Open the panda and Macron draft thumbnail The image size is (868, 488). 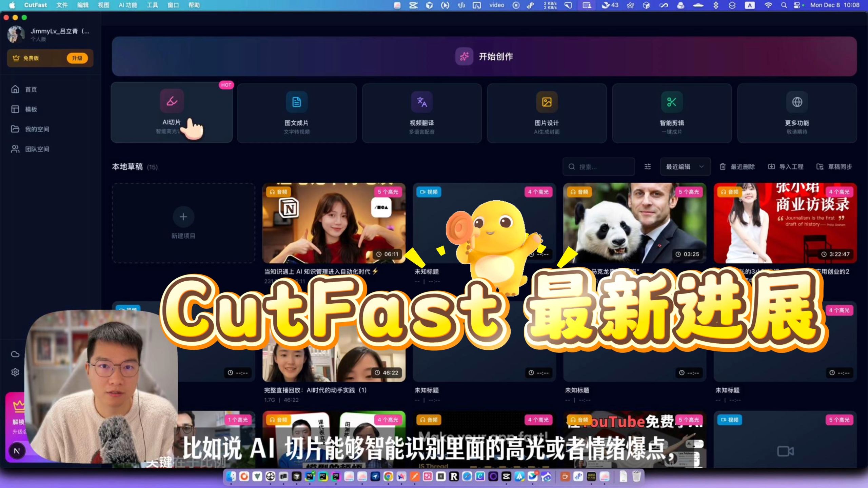coord(634,223)
